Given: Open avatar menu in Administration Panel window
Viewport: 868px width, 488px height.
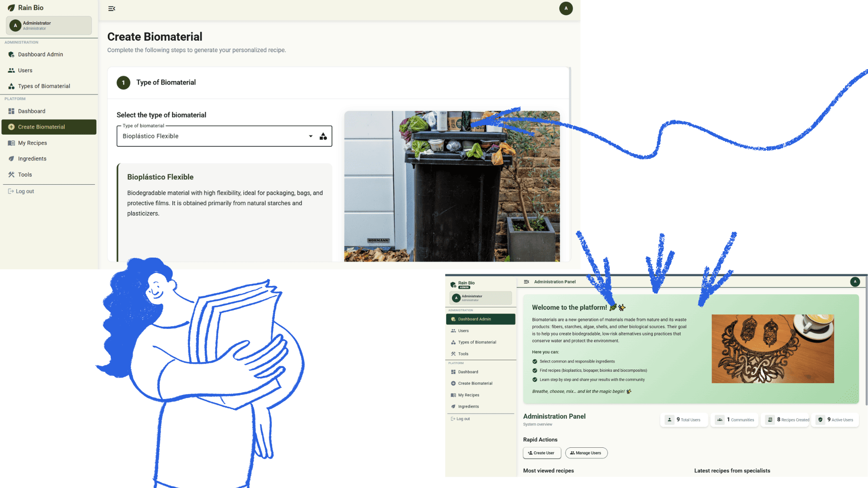Looking at the screenshot, I should click(855, 282).
